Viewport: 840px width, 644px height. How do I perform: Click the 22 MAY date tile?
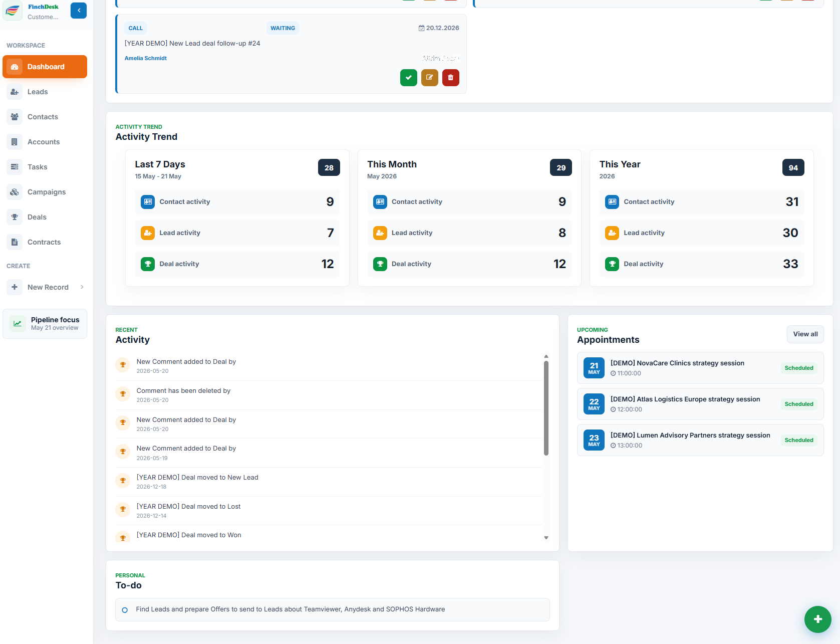[x=594, y=404]
